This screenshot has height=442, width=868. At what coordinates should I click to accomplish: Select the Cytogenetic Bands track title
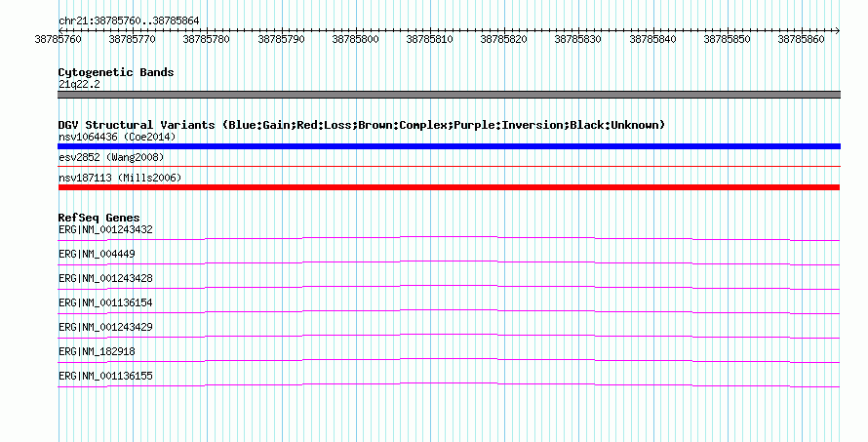(116, 72)
